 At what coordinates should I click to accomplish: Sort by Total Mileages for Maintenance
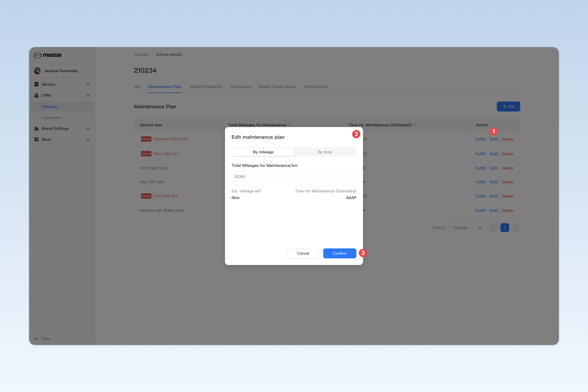click(290, 125)
